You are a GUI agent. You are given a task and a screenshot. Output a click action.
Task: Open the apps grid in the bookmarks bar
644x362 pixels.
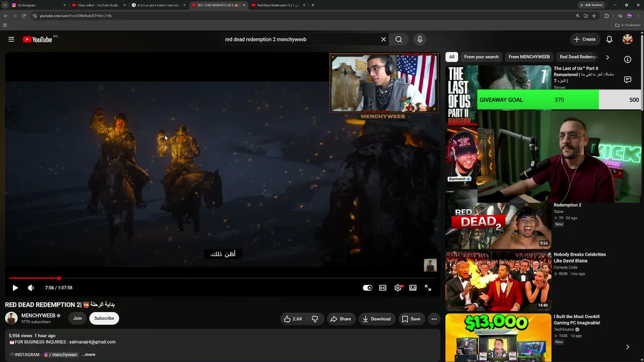[5, 25]
